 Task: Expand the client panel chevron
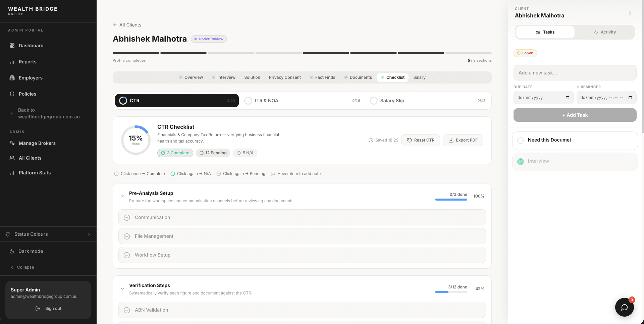(630, 13)
